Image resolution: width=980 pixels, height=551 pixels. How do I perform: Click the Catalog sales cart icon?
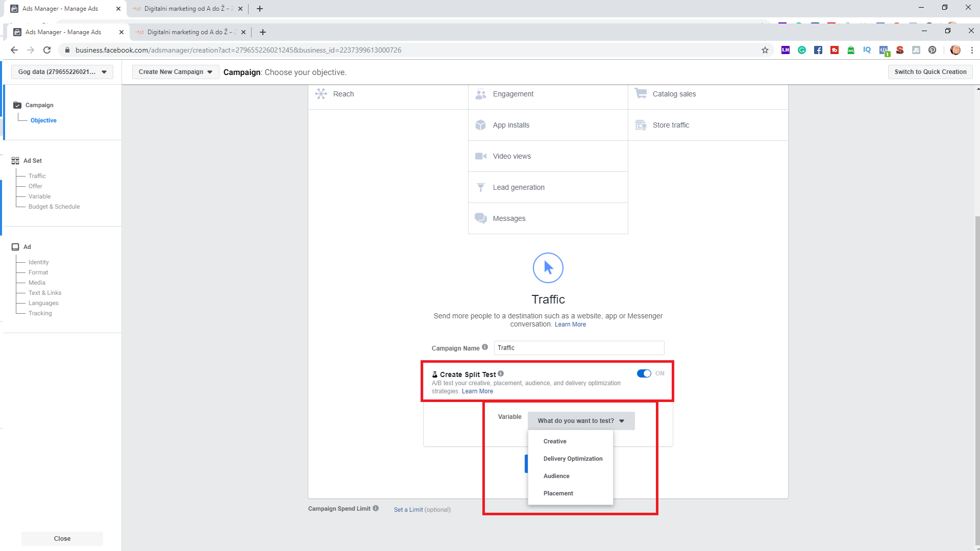coord(640,93)
